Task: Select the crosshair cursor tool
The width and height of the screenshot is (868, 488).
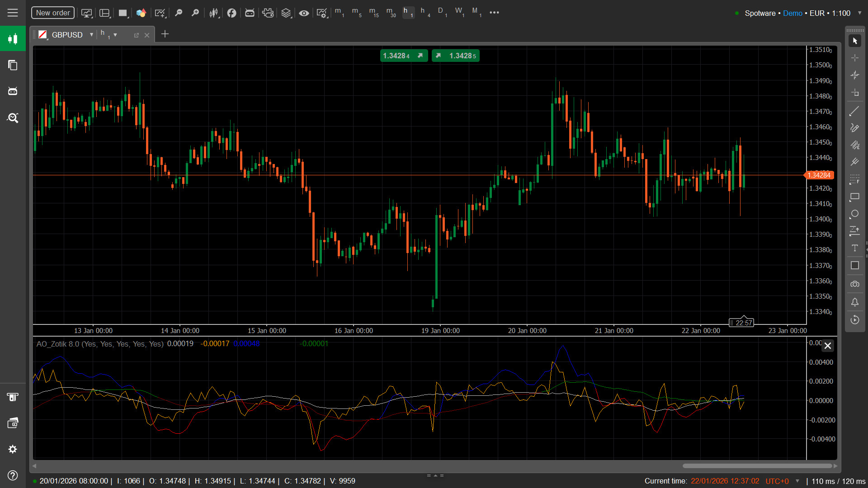Action: [854, 58]
